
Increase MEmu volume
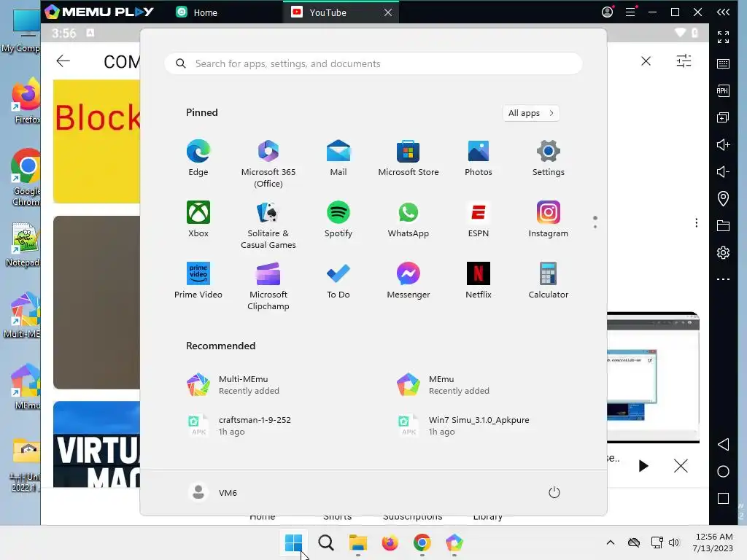click(723, 145)
